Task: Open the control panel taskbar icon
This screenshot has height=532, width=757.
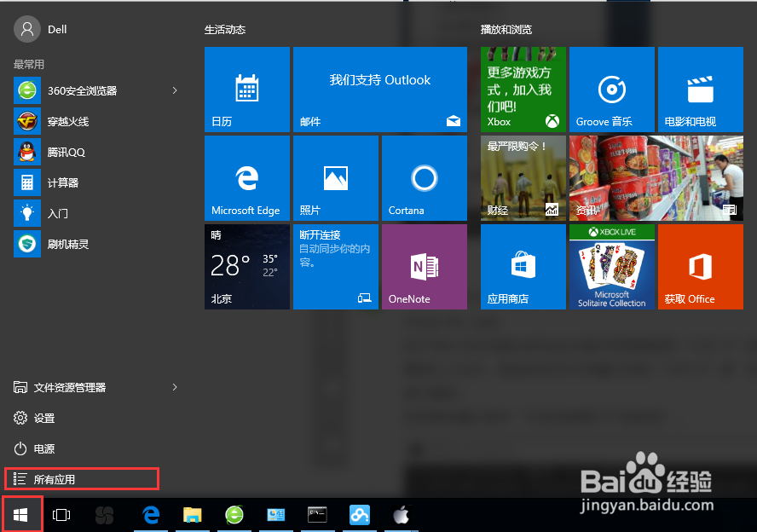Action: pyautogui.click(x=276, y=515)
